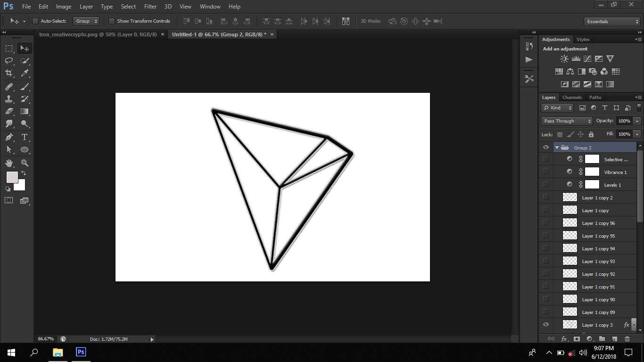The image size is (644, 362).
Task: Switch to the Channels tab
Action: pos(572,98)
